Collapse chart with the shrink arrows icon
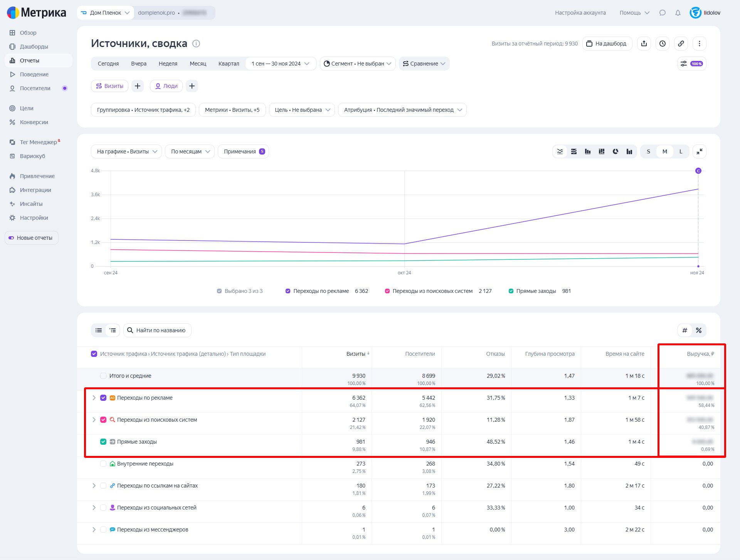Screen dimensions: 740x560 [x=700, y=151]
